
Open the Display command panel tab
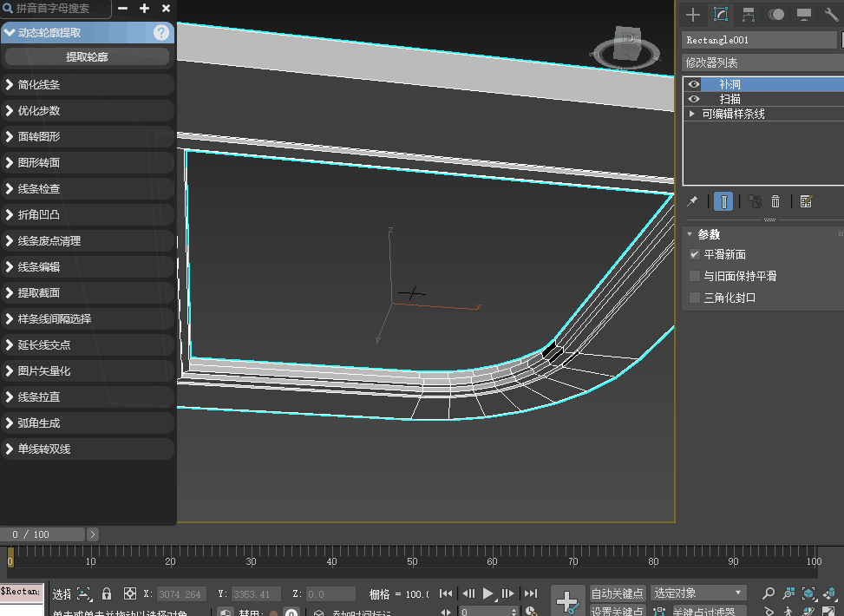[x=804, y=15]
